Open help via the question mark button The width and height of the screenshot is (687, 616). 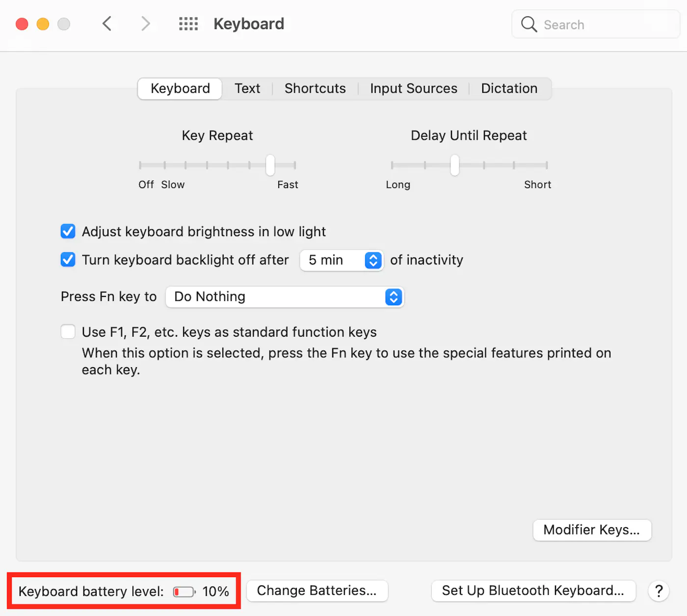pos(659,591)
